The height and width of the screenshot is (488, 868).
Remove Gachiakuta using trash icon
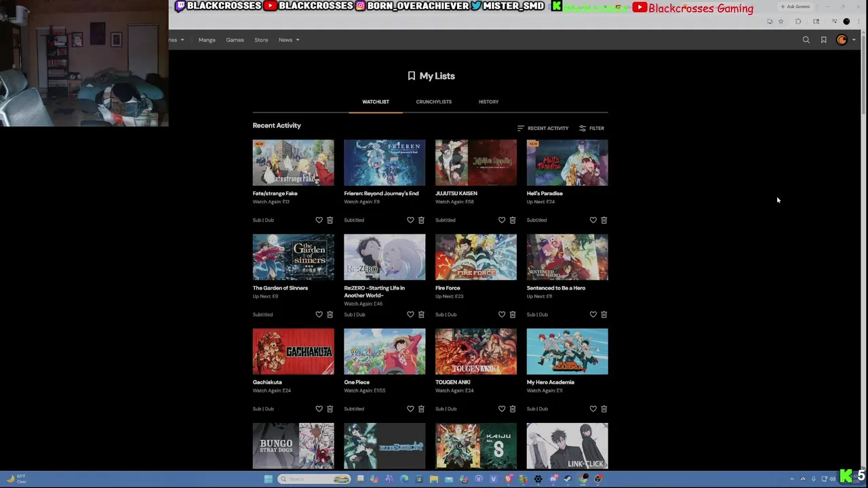click(330, 409)
